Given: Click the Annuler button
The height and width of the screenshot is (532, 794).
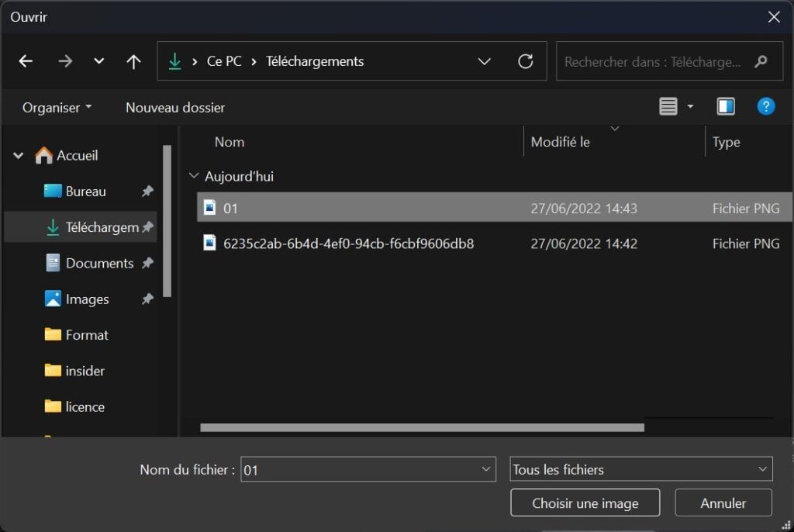Looking at the screenshot, I should coord(723,503).
